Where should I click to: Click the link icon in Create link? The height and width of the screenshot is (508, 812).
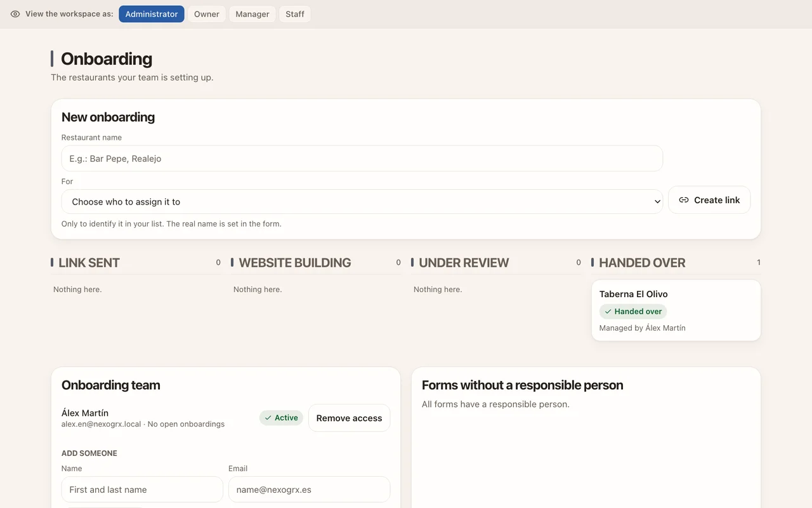(684, 200)
